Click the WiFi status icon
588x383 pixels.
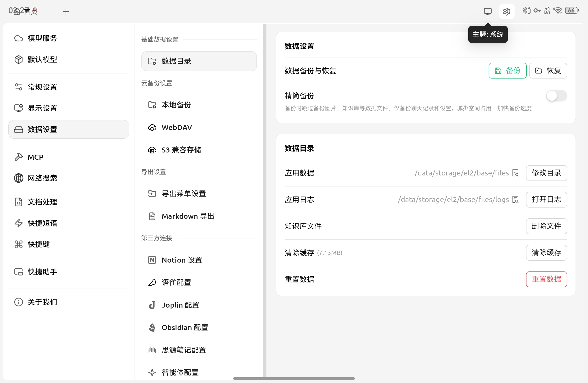coord(558,11)
